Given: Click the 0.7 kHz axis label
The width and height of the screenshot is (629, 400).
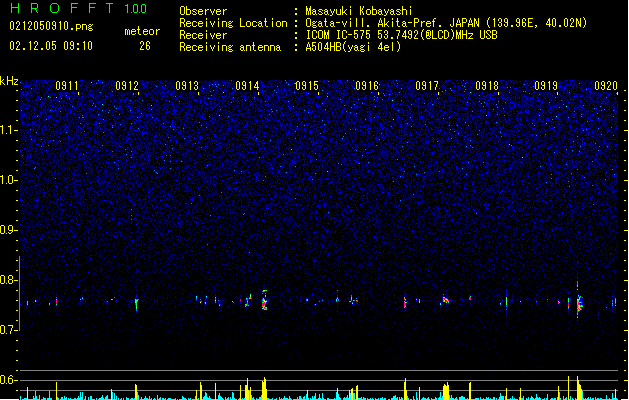Looking at the screenshot, I should (9, 330).
